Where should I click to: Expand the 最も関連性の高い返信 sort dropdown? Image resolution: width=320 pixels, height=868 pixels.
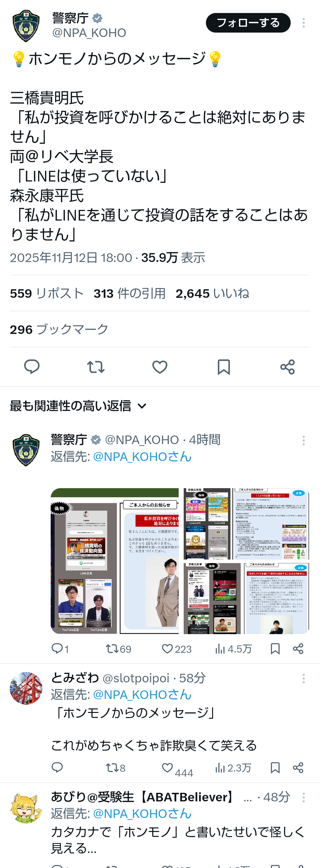[x=78, y=406]
